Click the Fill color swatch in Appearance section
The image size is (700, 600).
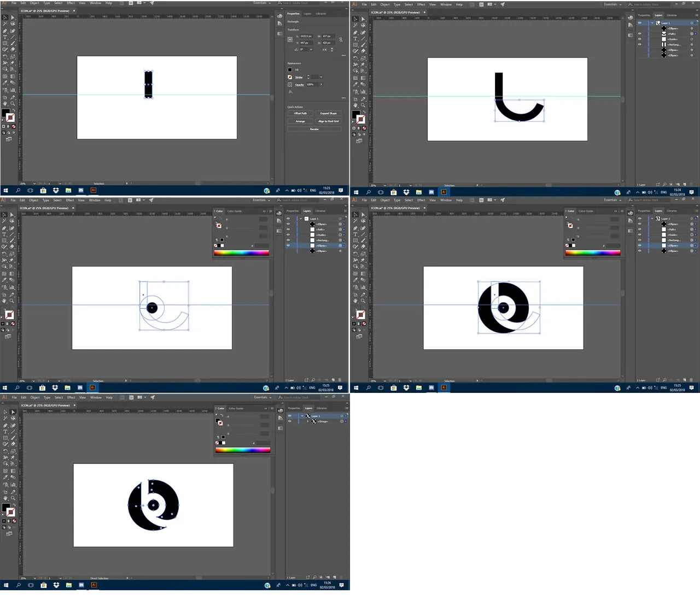coord(290,70)
